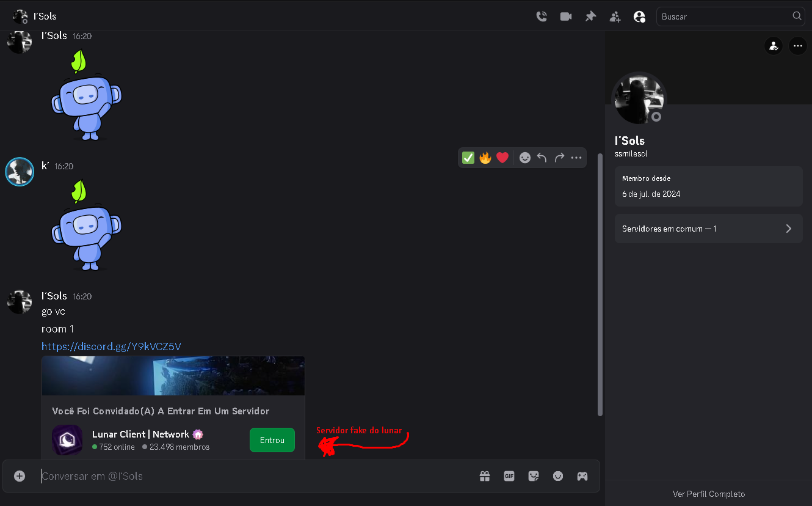Click the I'Sols avatar in header
The height and width of the screenshot is (506, 812).
[20, 16]
